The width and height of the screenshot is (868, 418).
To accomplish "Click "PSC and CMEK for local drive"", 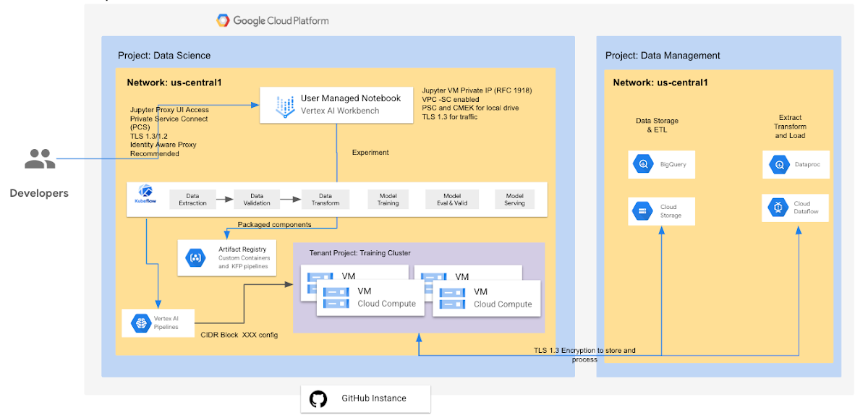I will click(470, 108).
